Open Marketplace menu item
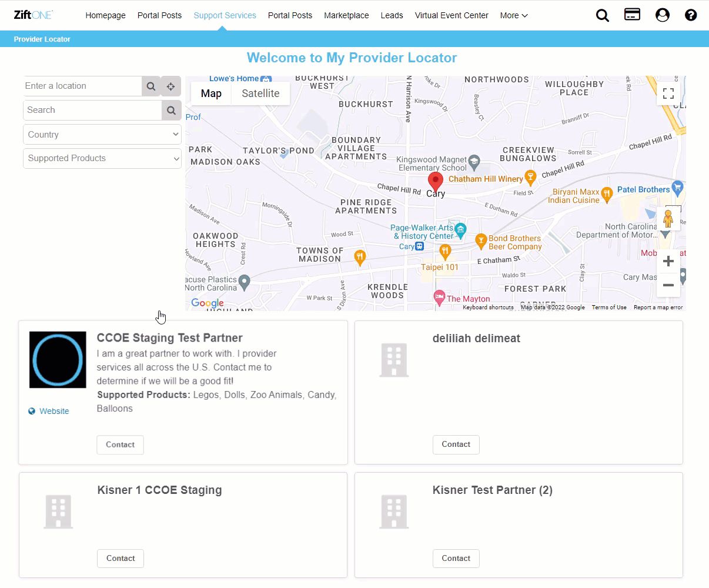 click(x=346, y=15)
